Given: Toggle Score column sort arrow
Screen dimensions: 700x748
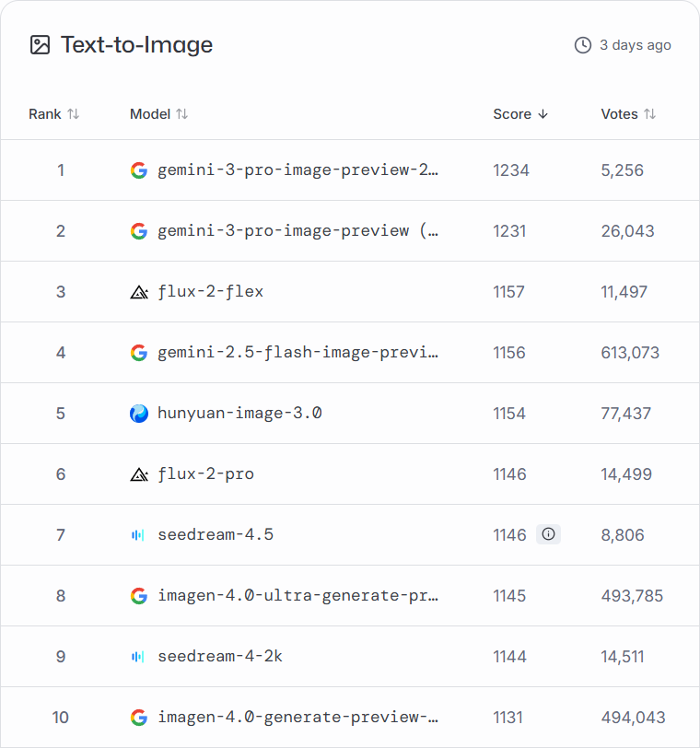Looking at the screenshot, I should click(542, 114).
